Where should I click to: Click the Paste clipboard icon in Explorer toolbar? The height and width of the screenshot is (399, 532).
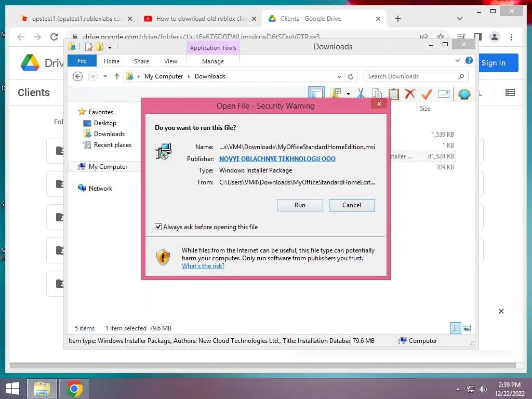click(x=394, y=94)
